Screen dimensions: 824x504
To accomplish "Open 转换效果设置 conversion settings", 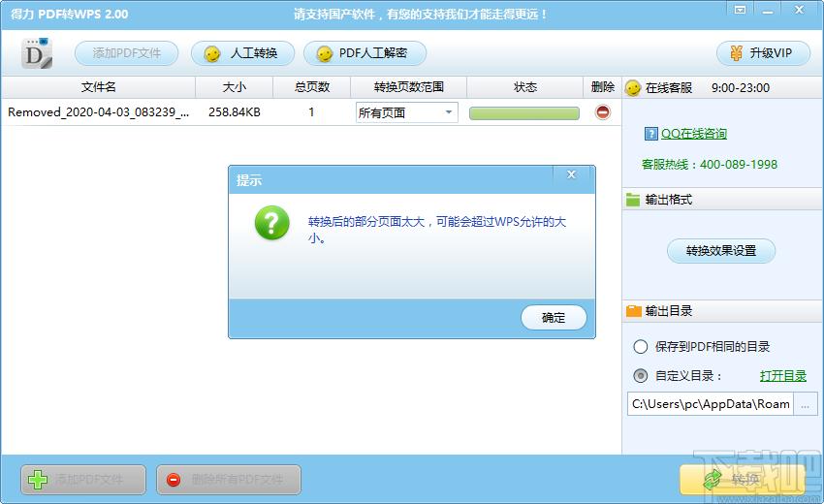I will click(x=721, y=251).
